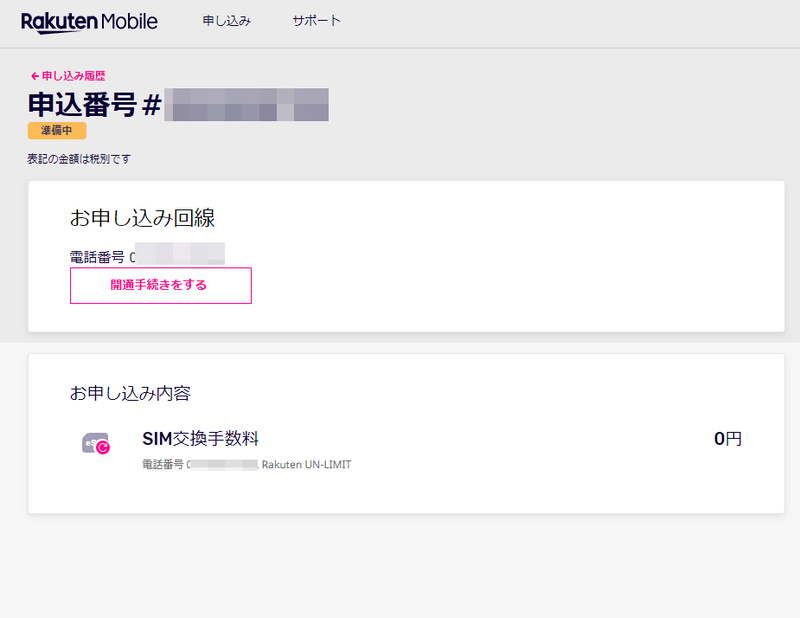
Task: Click the 準備中 status badge
Action: 57,131
